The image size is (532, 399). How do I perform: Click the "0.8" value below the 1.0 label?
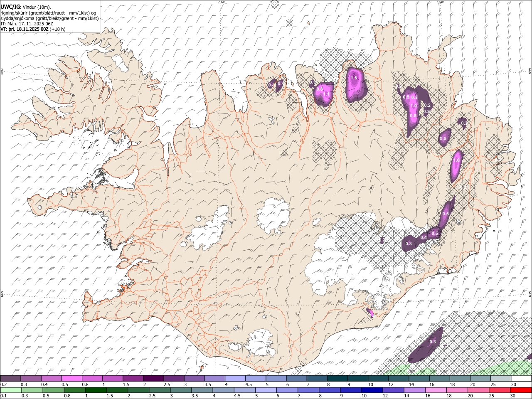point(413,116)
